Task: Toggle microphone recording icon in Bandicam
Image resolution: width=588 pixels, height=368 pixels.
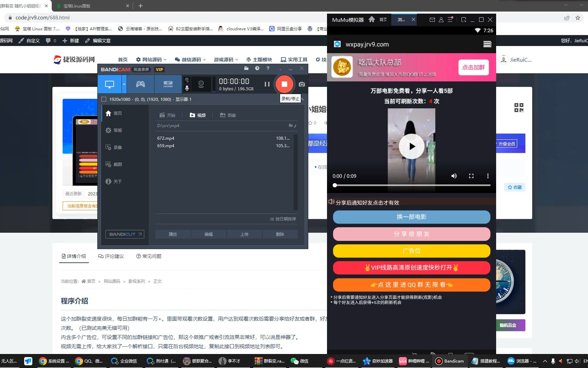Action: [187, 88]
